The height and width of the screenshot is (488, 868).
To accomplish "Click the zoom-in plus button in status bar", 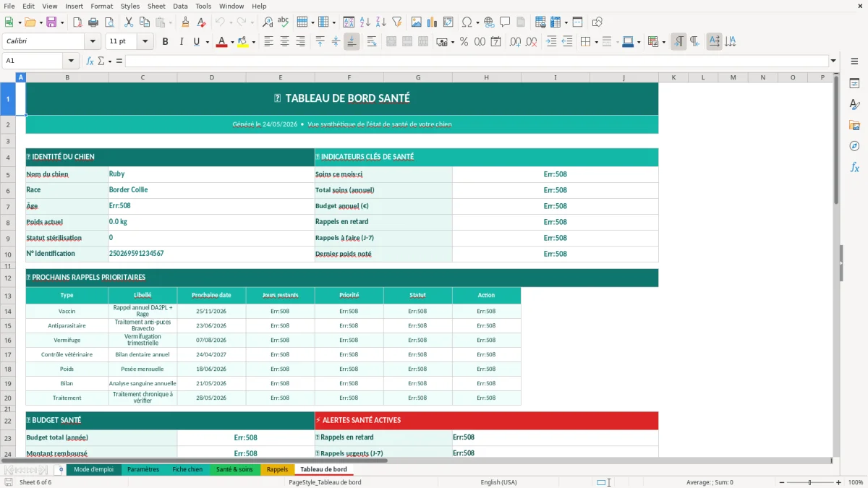I will point(839,482).
